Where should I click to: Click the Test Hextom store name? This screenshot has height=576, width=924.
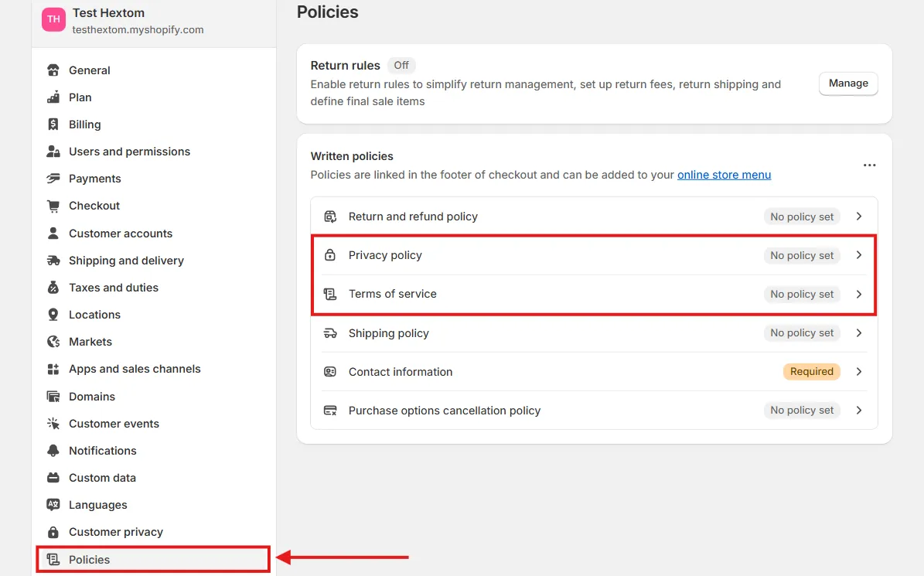coord(108,13)
